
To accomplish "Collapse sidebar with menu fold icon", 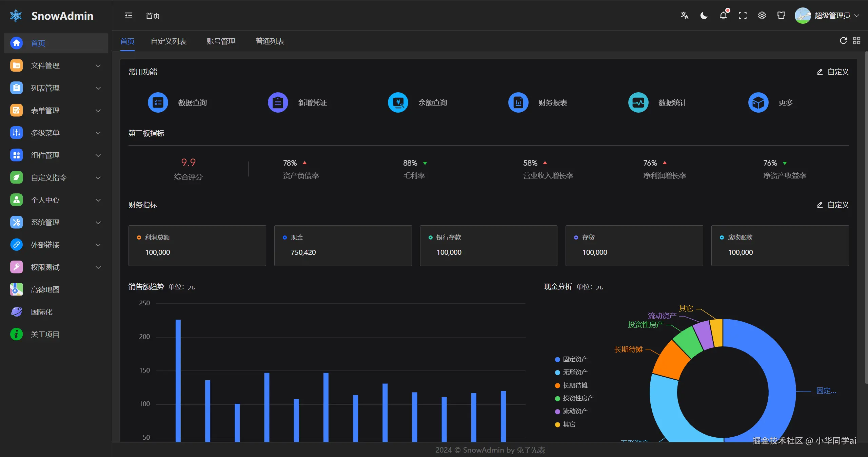I will tap(129, 16).
